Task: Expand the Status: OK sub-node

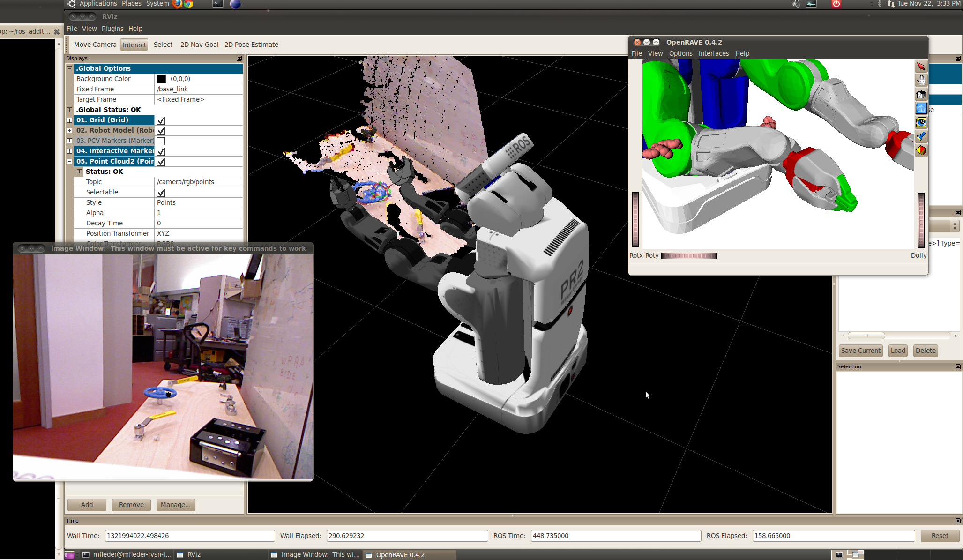Action: pos(79,172)
